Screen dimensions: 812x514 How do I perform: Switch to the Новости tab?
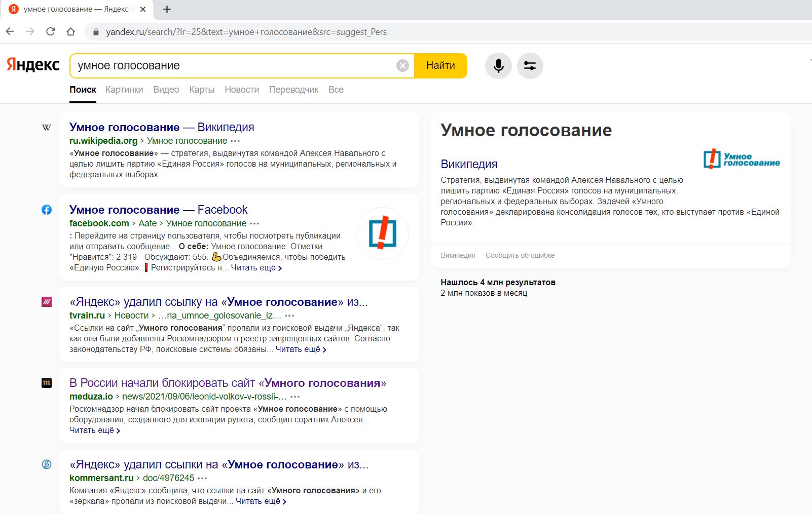242,90
